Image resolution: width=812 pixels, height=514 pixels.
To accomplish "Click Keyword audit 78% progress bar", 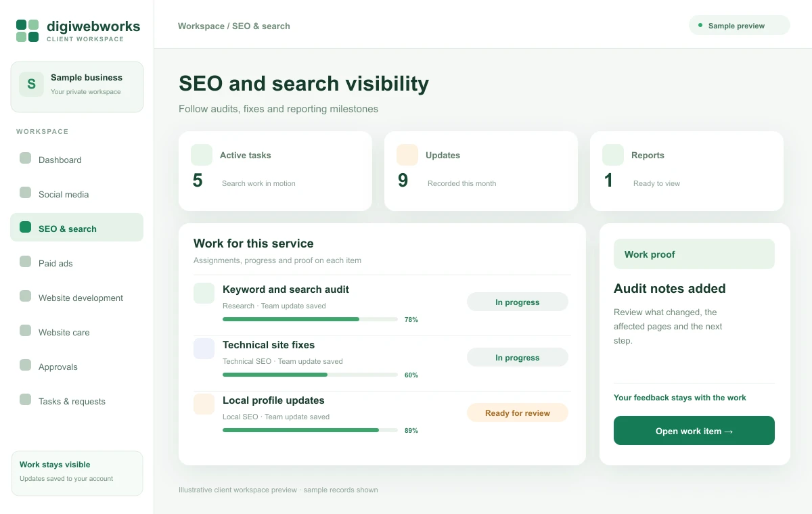I will click(310, 319).
